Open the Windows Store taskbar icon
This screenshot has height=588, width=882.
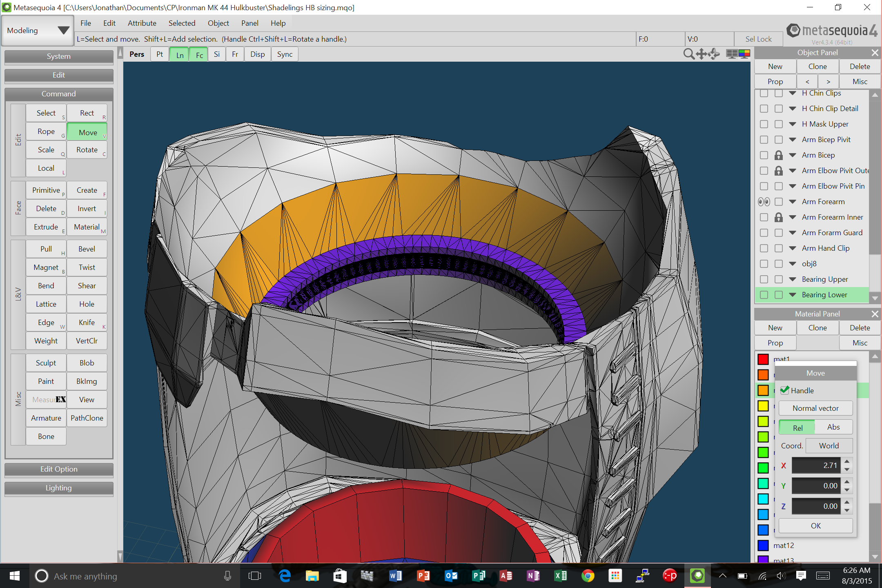[x=340, y=576]
